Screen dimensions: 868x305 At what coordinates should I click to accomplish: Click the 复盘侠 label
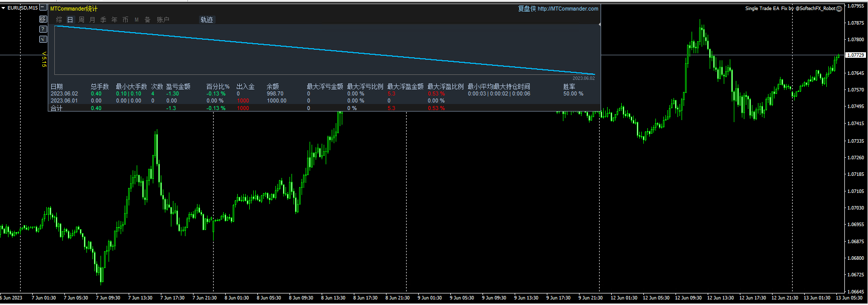(x=527, y=9)
